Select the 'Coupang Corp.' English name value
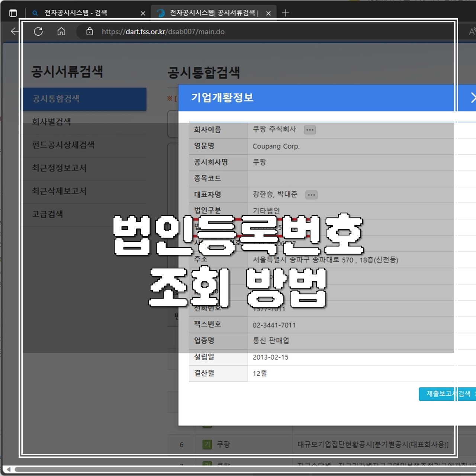The width and height of the screenshot is (476, 476). pyautogui.click(x=276, y=146)
